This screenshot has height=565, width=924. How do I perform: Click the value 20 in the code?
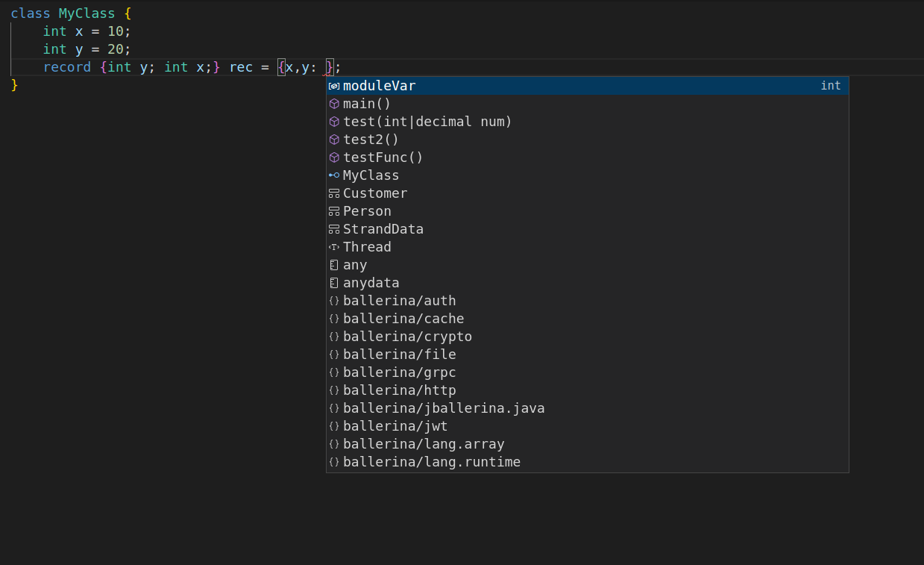click(116, 49)
